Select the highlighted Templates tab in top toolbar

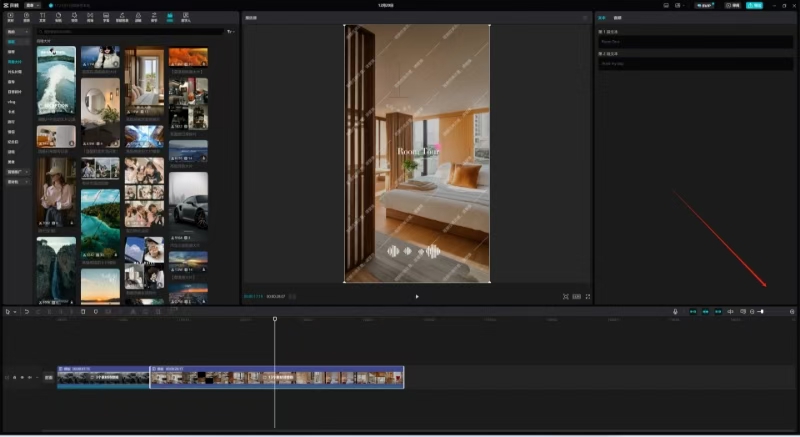[170, 18]
